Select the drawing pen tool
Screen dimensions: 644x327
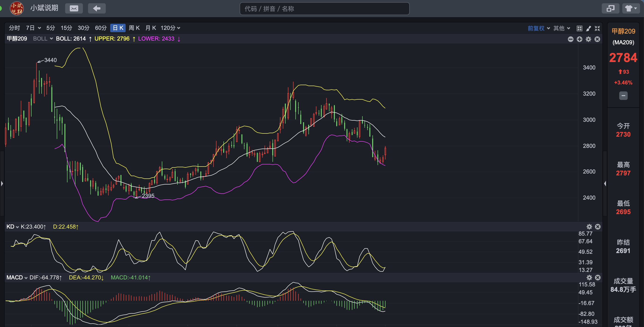click(x=588, y=28)
